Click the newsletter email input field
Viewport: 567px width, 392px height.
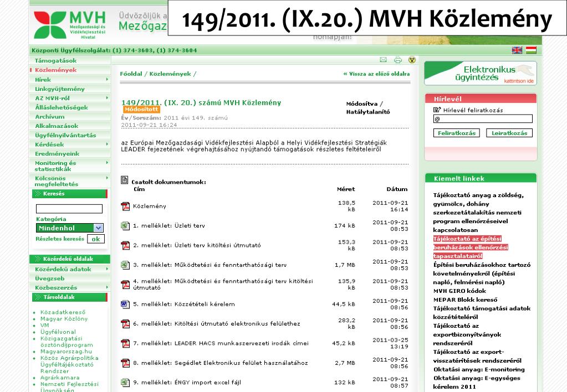(x=483, y=119)
